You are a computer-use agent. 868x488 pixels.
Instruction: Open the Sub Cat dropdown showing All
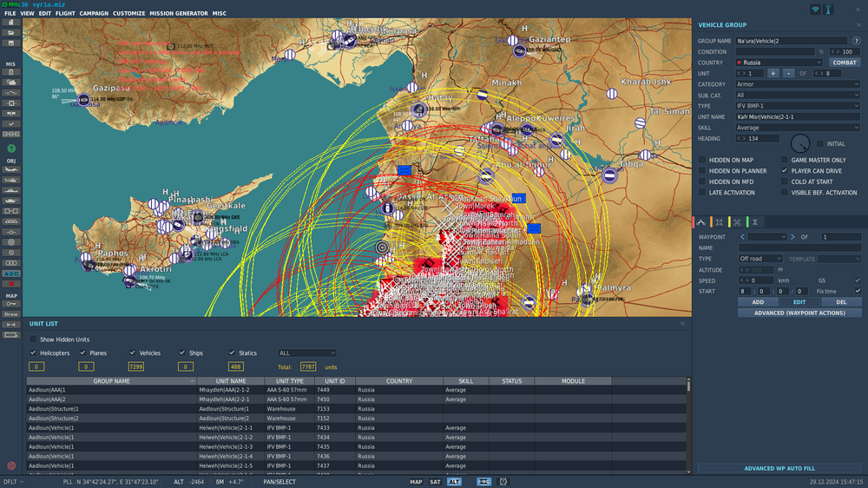point(798,96)
